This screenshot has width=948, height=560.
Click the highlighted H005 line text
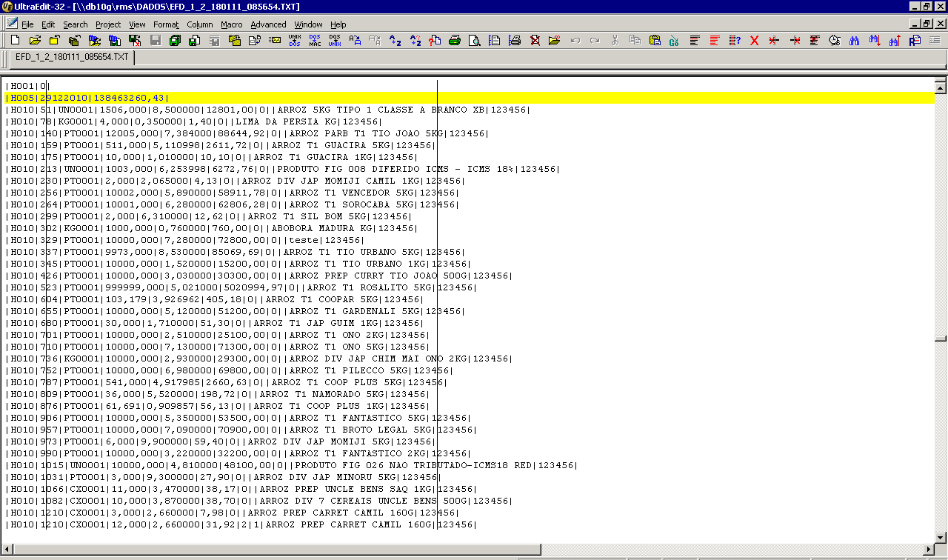pos(87,98)
